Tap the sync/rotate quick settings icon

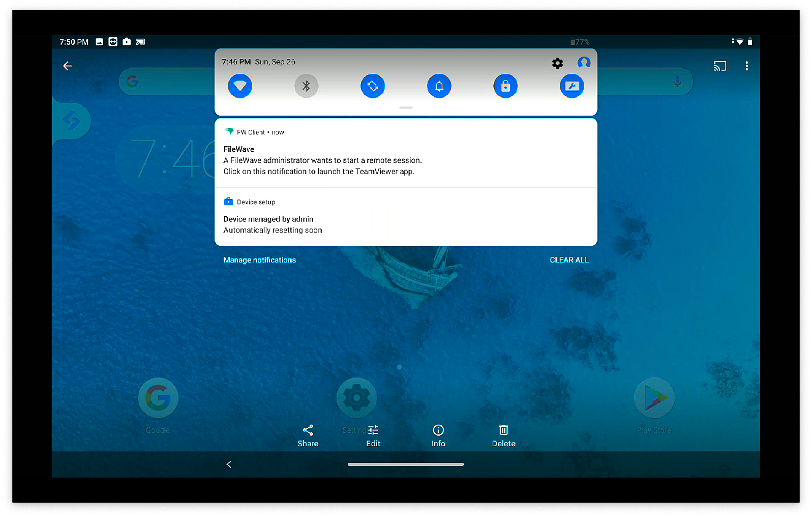click(x=372, y=86)
